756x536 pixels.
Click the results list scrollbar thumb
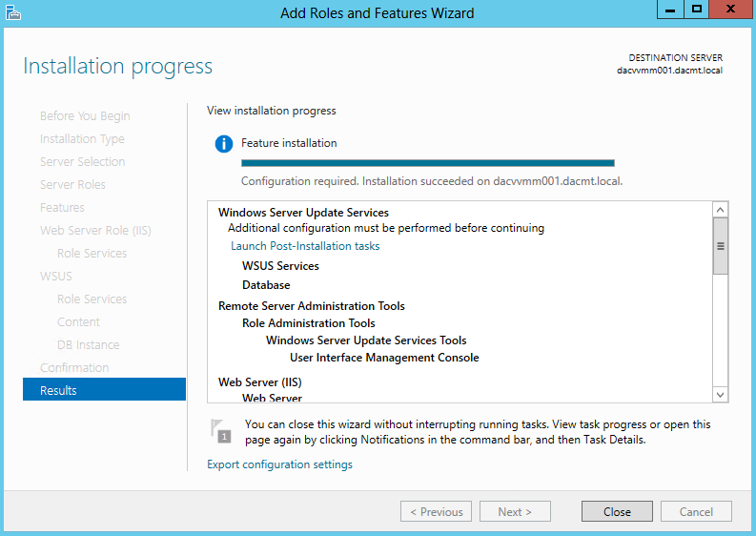[720, 246]
